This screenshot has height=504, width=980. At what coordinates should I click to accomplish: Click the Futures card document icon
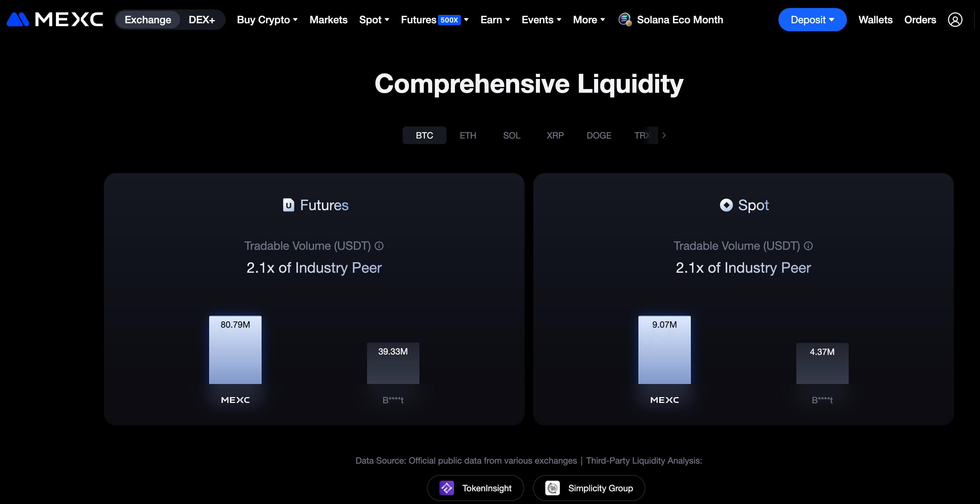coord(288,205)
